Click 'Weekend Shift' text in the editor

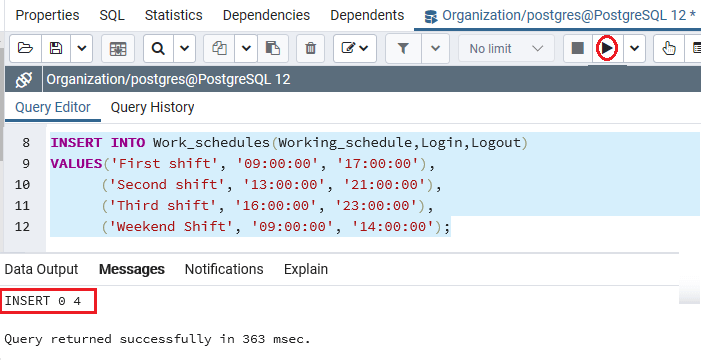coord(171,227)
